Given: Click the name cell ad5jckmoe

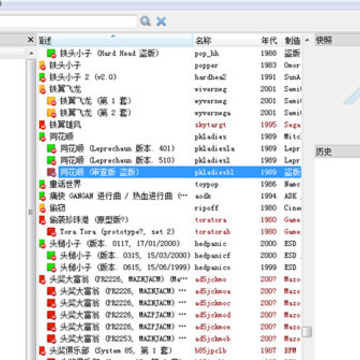Looking at the screenshot, I should coord(212,327).
